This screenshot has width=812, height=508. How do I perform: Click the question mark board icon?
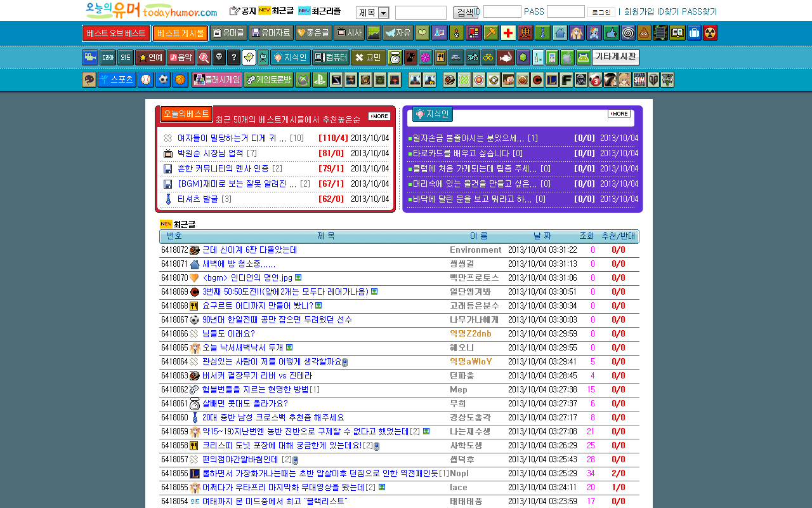[234, 58]
